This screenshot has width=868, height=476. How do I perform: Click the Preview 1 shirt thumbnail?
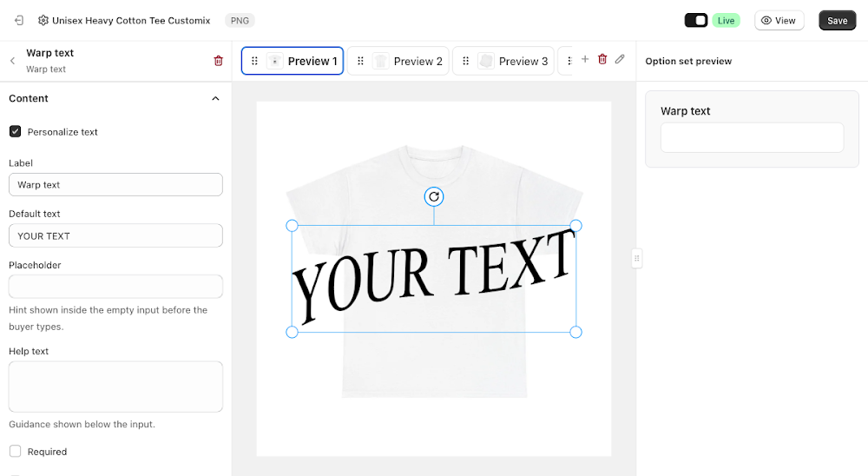(x=274, y=61)
